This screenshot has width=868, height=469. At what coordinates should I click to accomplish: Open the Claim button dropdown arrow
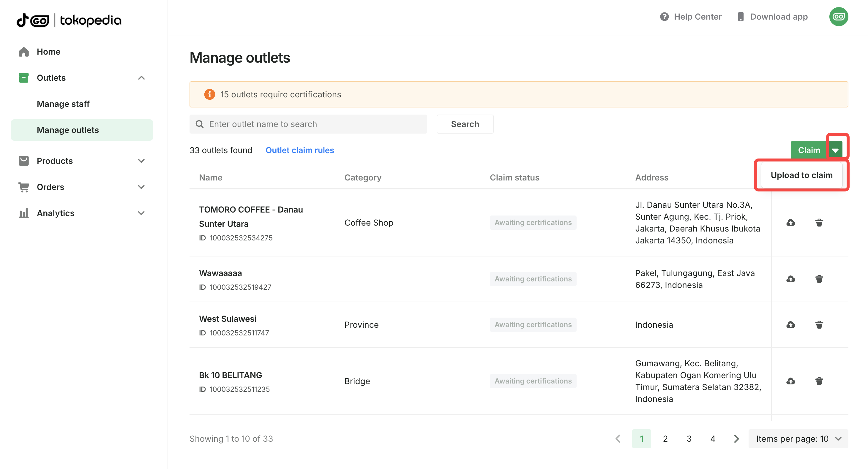pyautogui.click(x=835, y=150)
